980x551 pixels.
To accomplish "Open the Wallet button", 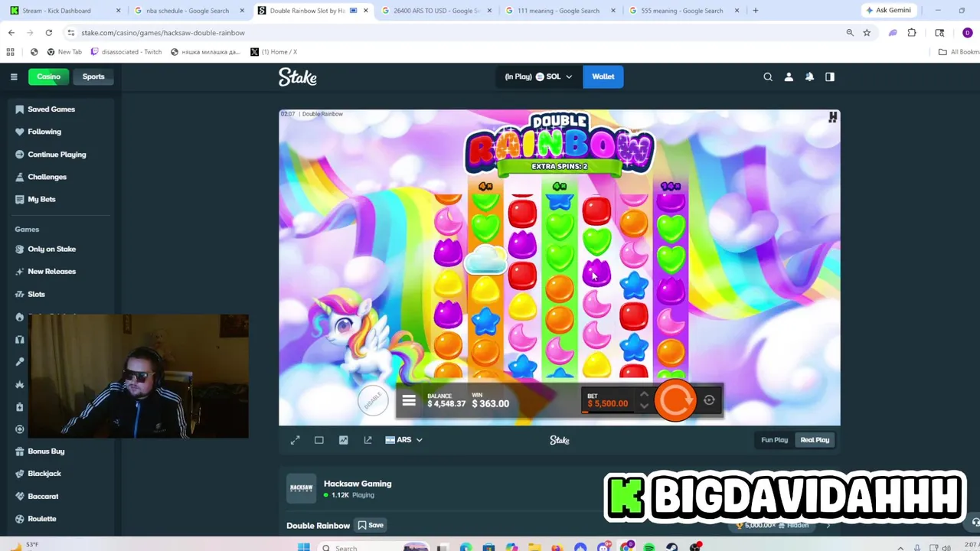I will [x=603, y=77].
